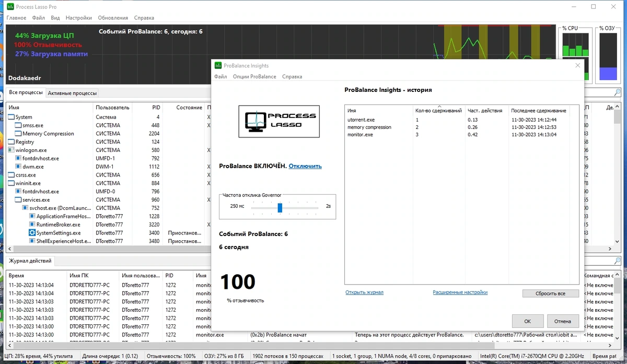This screenshot has width=627, height=364.
Task: Sort the action log by the Имя ПК column
Action: pos(93,275)
